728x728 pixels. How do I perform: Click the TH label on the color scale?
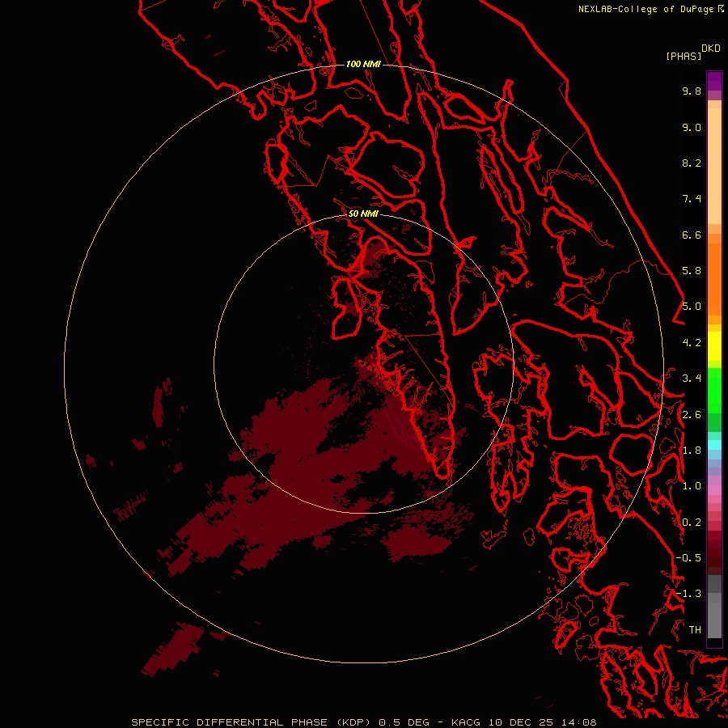click(695, 630)
